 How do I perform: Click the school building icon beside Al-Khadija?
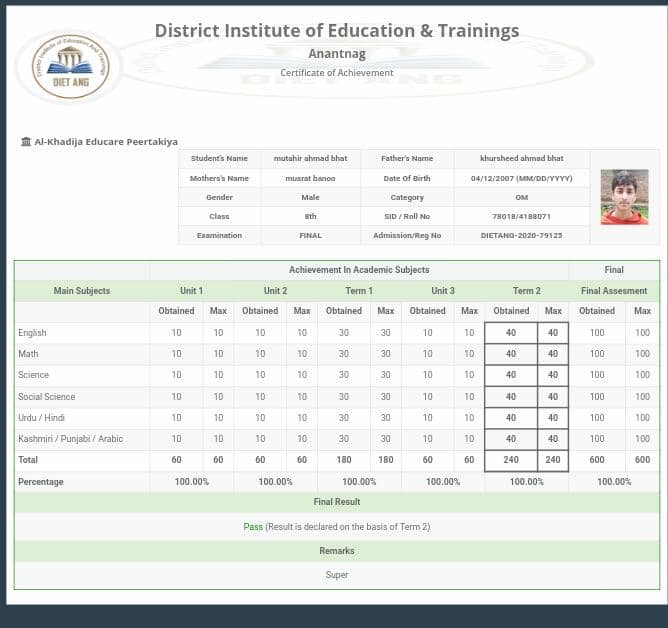tap(26, 141)
